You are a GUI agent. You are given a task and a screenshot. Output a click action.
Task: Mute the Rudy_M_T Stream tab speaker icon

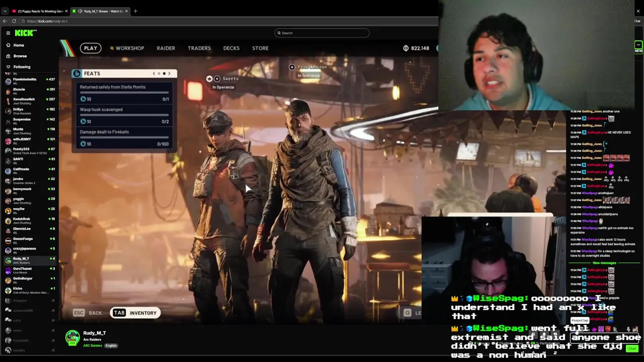[x=80, y=11]
